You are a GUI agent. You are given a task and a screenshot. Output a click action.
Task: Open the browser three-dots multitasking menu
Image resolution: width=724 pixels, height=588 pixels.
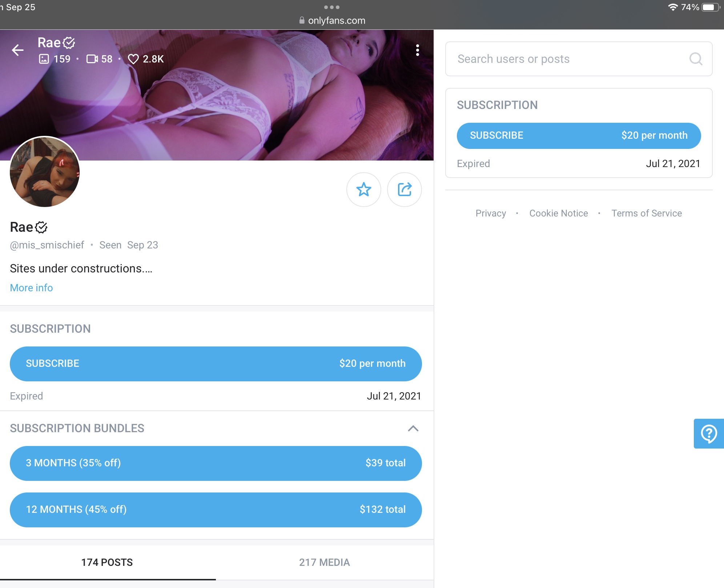[331, 7]
